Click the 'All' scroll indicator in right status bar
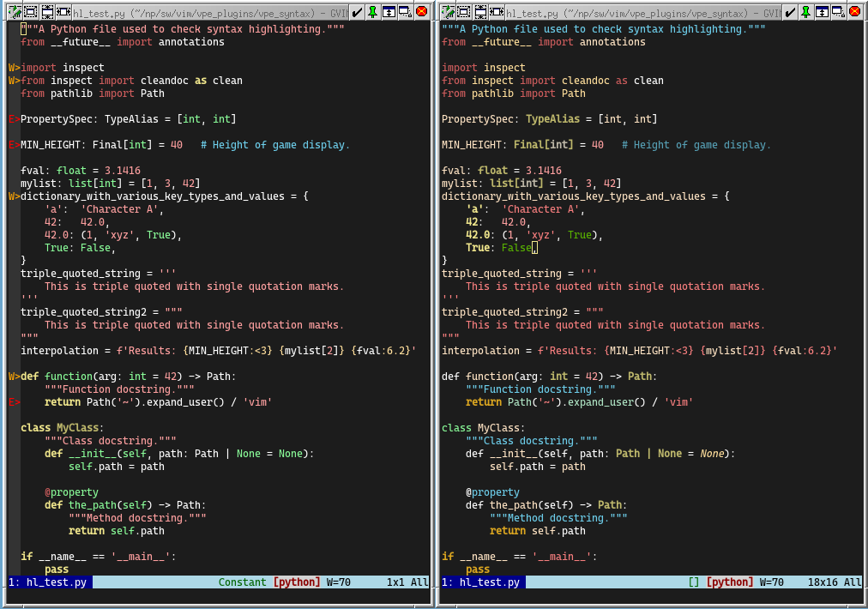This screenshot has height=609, width=868. click(851, 582)
